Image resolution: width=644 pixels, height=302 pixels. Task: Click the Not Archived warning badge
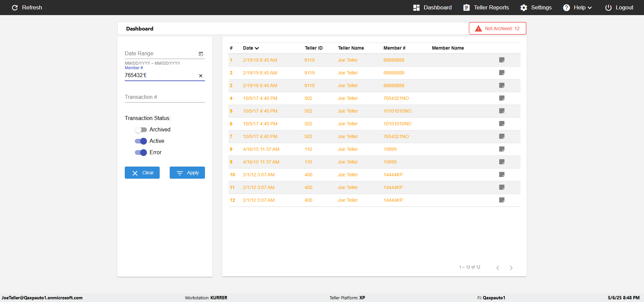click(497, 28)
